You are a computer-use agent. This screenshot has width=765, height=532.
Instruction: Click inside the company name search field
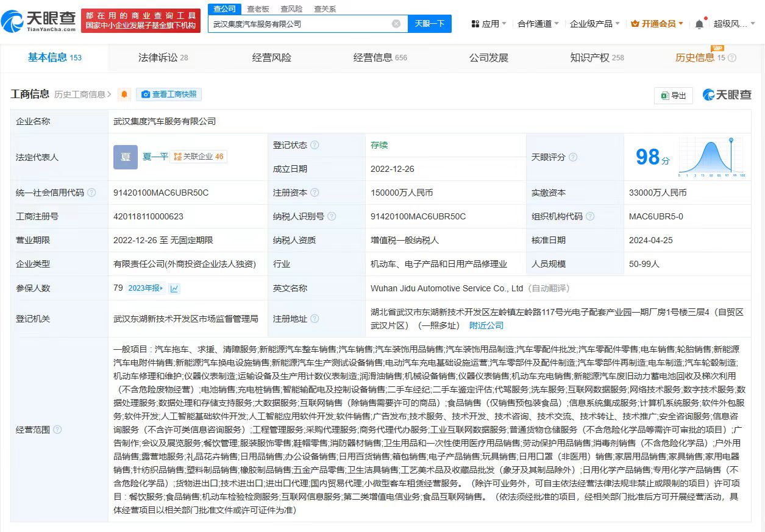pos(299,24)
